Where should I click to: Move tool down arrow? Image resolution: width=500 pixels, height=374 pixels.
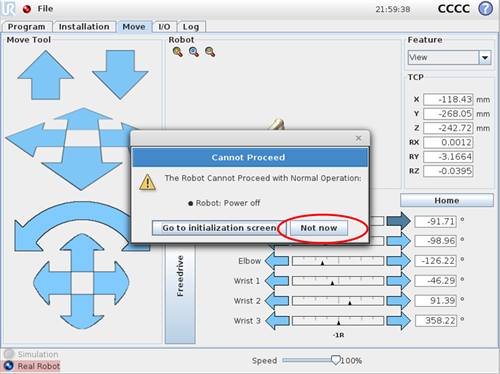coord(120,75)
